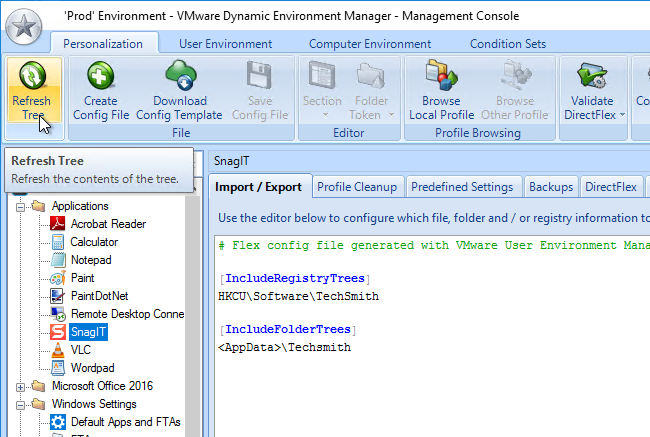Open the star application menu orb

coord(24,26)
